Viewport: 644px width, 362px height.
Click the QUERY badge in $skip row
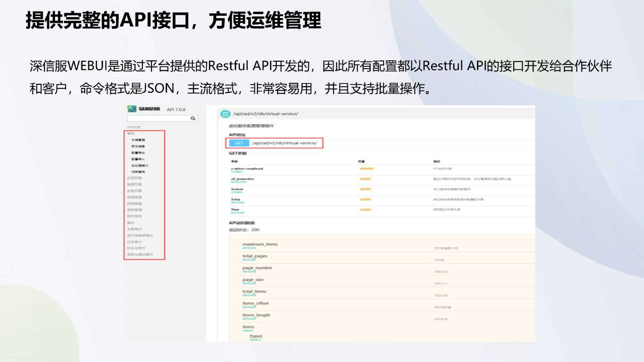tap(365, 200)
